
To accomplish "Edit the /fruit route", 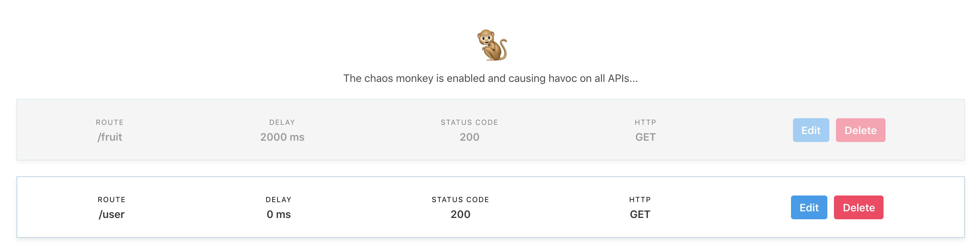I will [811, 130].
